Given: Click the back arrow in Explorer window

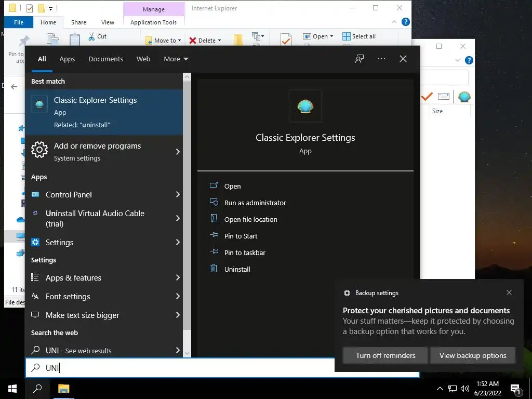Looking at the screenshot, I should 14,87.
